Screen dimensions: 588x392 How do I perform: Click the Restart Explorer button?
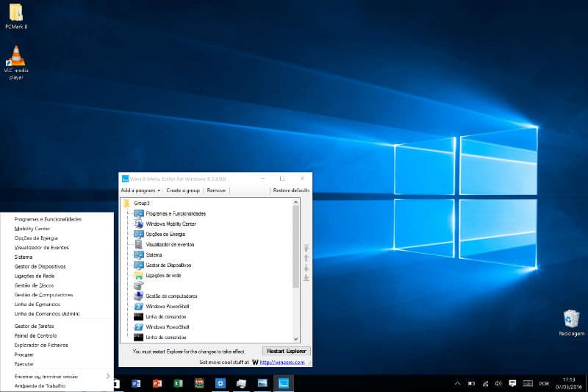click(x=286, y=352)
